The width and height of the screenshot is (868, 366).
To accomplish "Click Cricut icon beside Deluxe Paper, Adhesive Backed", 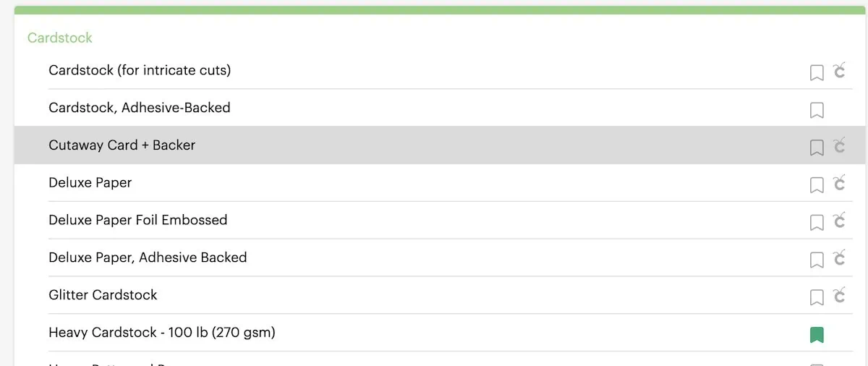I will tap(839, 258).
